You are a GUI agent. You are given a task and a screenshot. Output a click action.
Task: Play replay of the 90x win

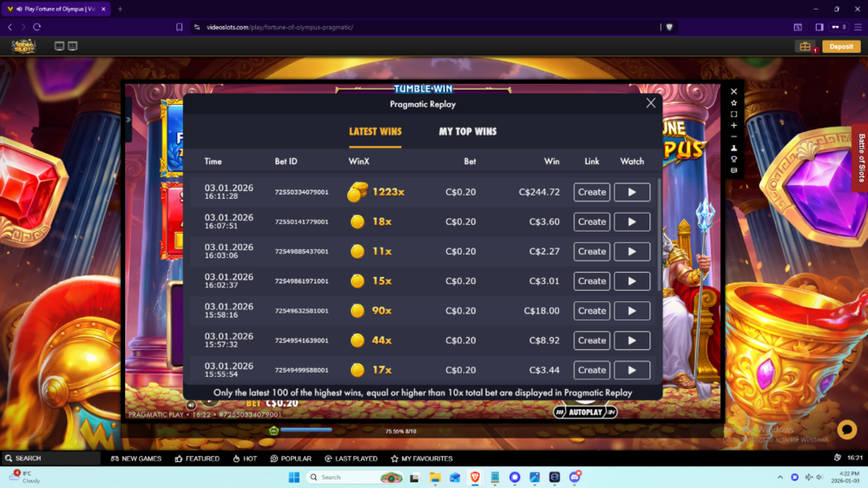pos(632,311)
